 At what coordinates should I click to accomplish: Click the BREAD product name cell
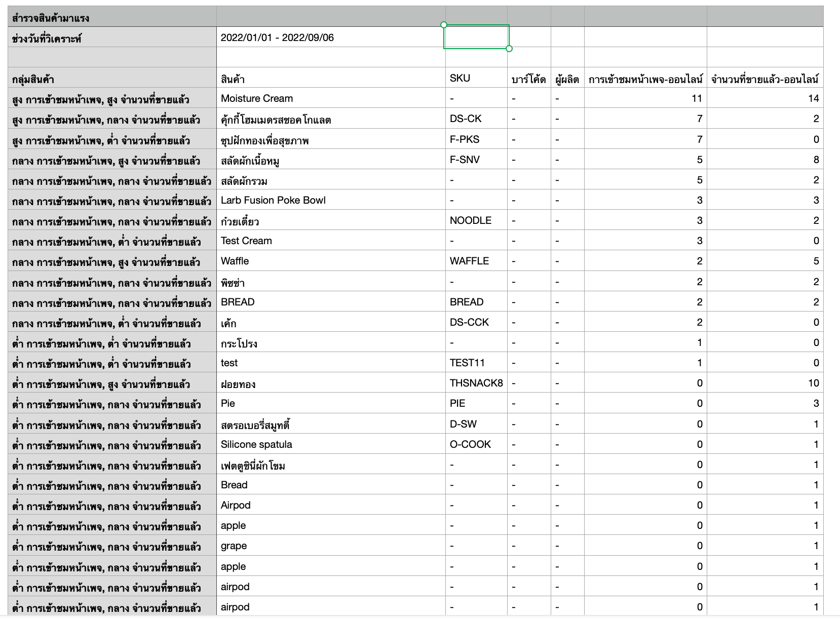click(x=331, y=302)
